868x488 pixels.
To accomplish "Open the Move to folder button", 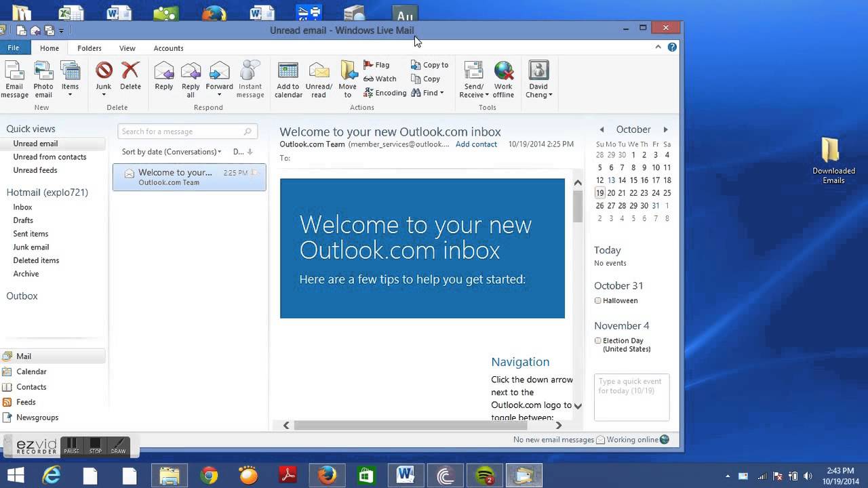I will (348, 79).
